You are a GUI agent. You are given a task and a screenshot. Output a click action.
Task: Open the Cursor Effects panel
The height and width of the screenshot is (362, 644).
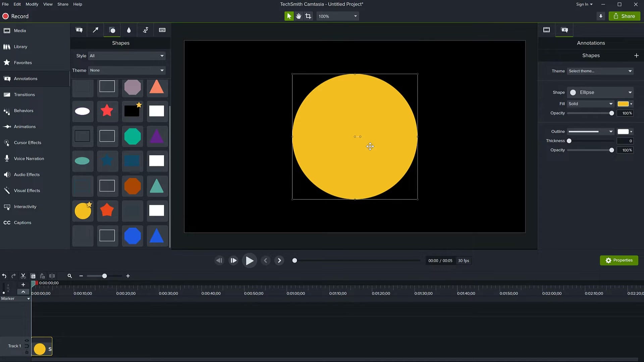point(28,142)
